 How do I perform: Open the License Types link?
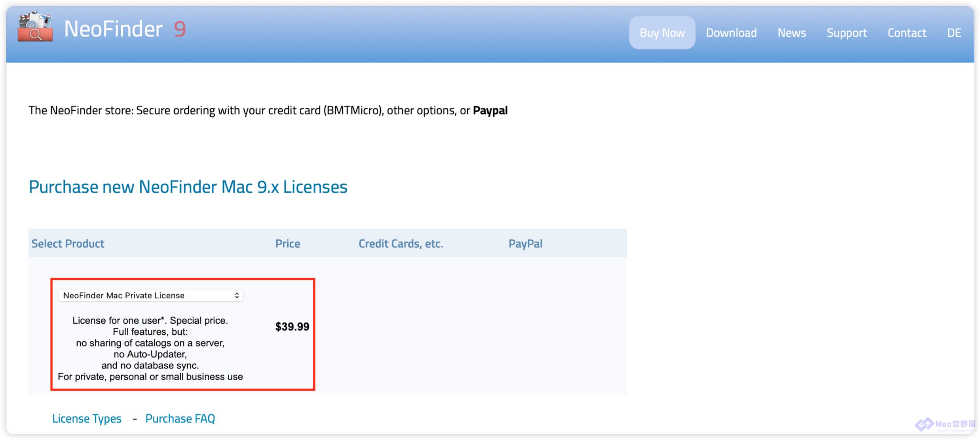click(87, 418)
